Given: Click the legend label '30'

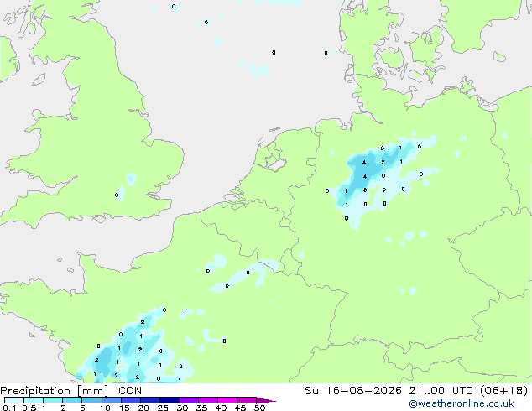Looking at the screenshot, I should coord(182,408).
